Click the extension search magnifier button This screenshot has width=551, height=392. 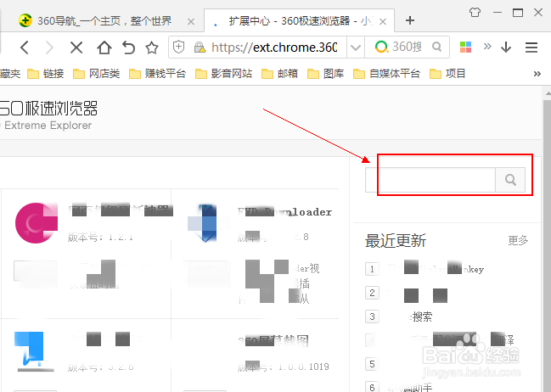[x=510, y=180]
